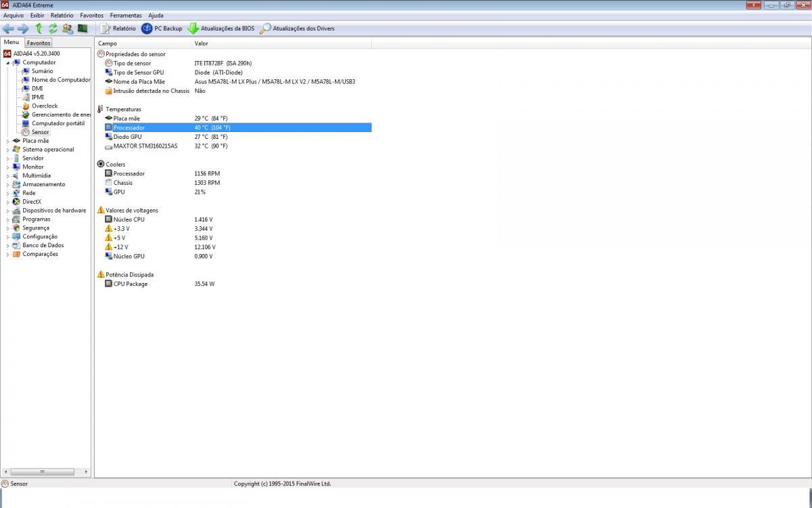The height and width of the screenshot is (508, 812).
Task: Click the Segurança shield icon in tree
Action: 16,228
